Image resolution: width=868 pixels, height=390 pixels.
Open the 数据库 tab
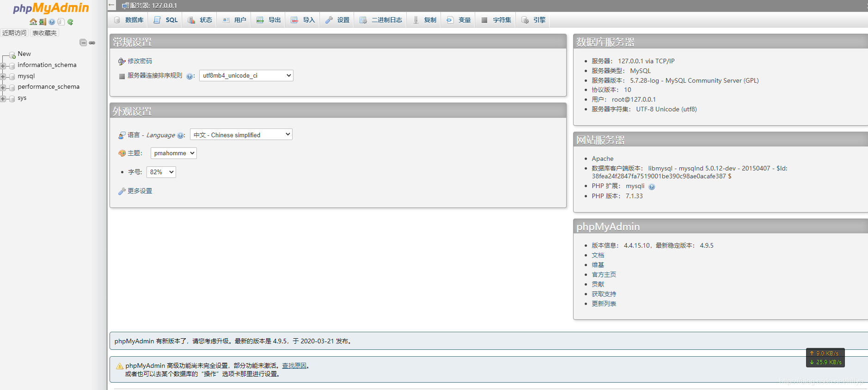pos(128,20)
